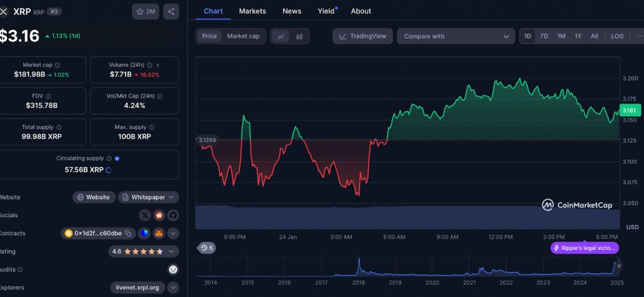The image size is (644, 297).
Task: Switch to line chart view icon
Action: (281, 36)
